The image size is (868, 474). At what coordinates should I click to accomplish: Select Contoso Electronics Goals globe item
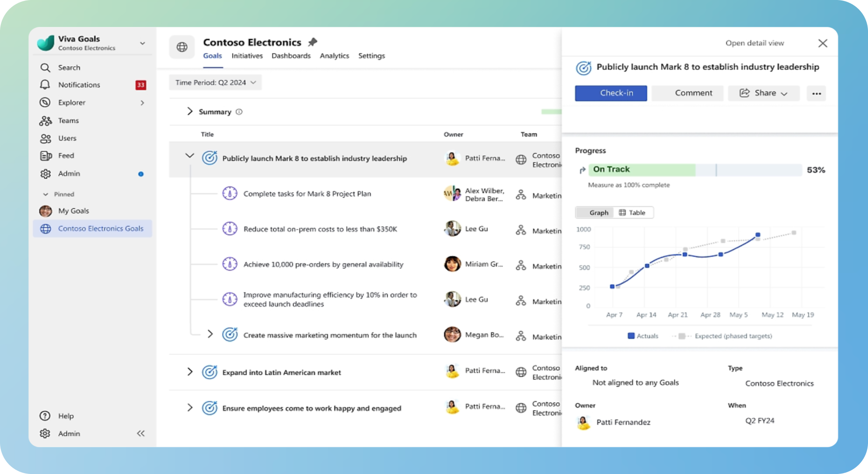pyautogui.click(x=92, y=228)
